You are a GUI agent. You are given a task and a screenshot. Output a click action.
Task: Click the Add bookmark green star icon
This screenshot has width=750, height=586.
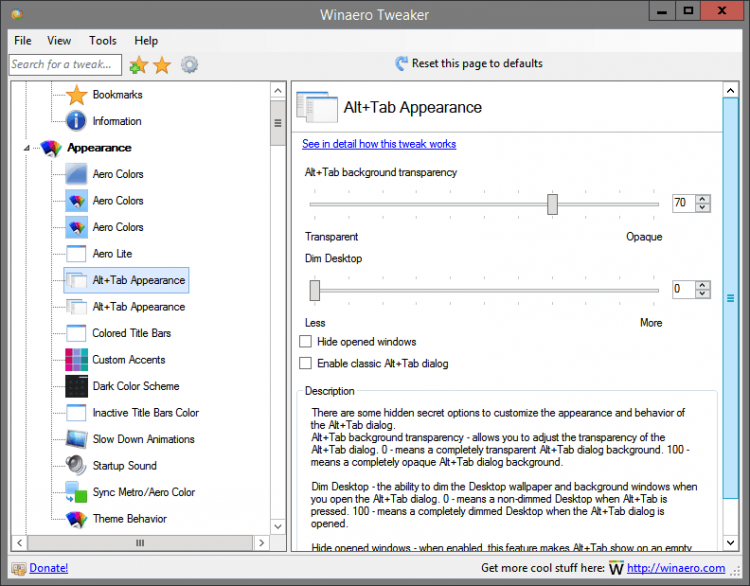coord(138,65)
